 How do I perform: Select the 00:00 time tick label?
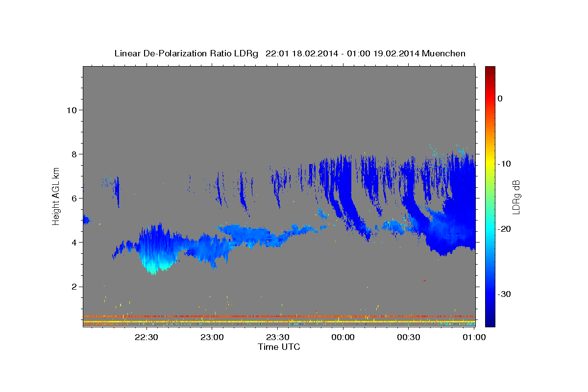pyautogui.click(x=343, y=337)
